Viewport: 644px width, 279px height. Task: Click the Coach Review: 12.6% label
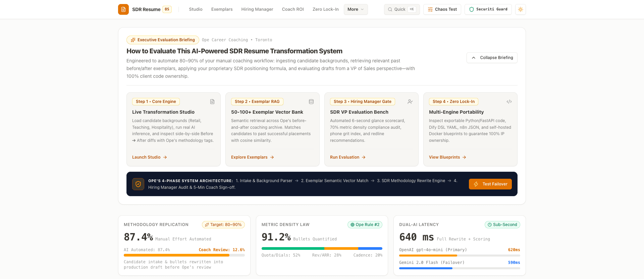coord(222,250)
